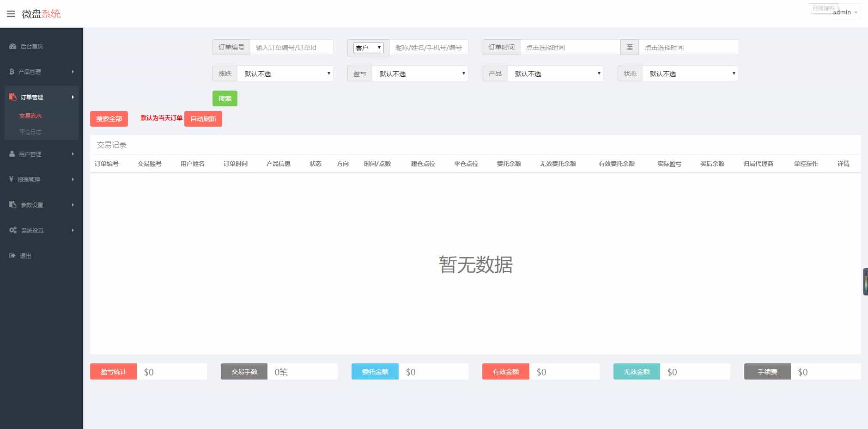Open the hamburger sidebar menu

[11, 13]
